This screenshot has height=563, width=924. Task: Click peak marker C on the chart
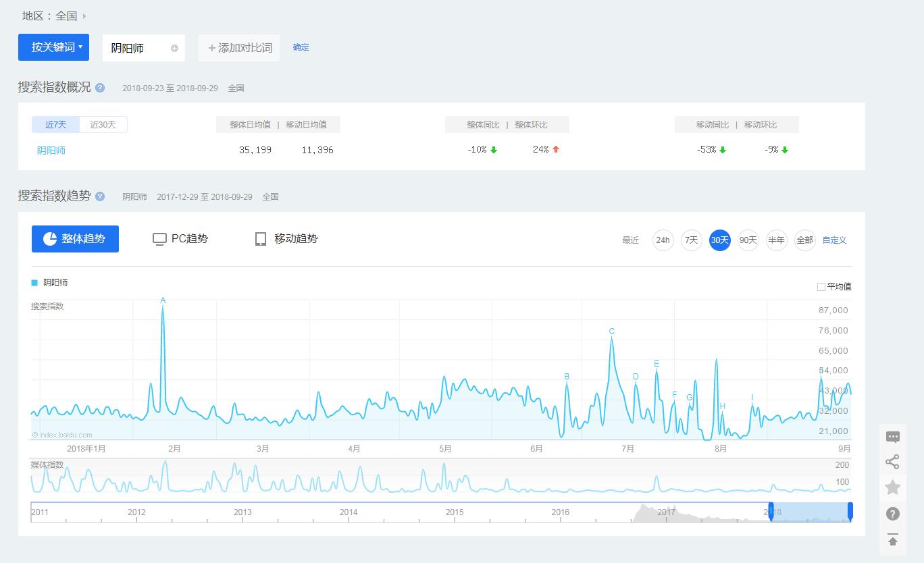(x=612, y=331)
